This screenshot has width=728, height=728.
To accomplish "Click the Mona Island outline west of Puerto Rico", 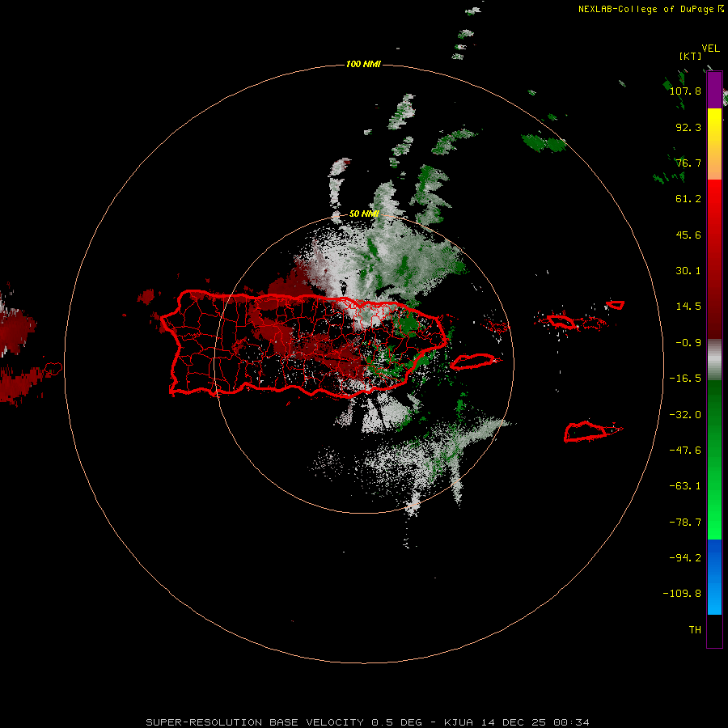I will [x=53, y=369].
